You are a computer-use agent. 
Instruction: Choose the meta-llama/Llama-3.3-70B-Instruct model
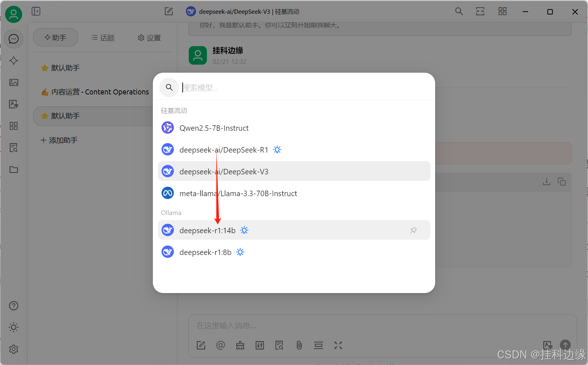pyautogui.click(x=294, y=193)
